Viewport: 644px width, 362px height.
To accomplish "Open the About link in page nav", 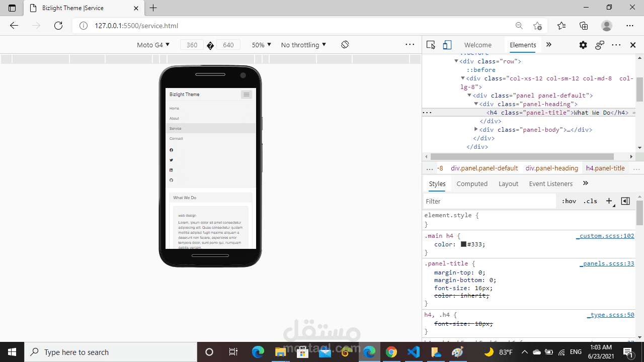I will tap(174, 119).
